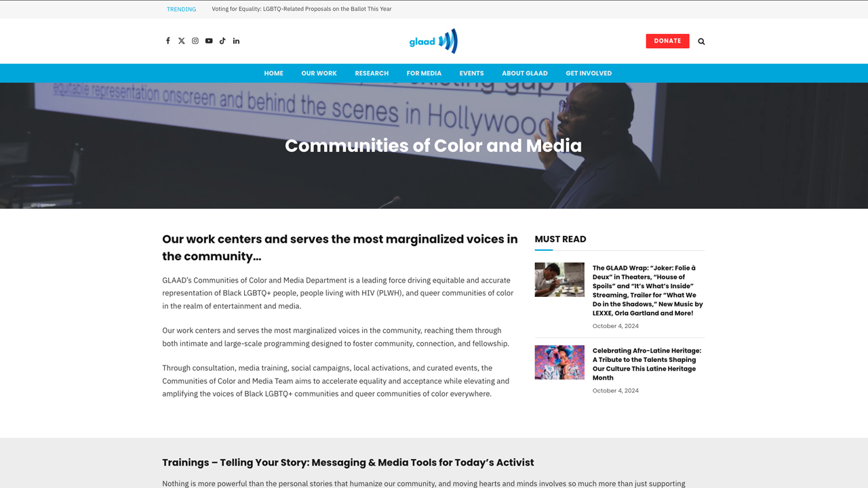This screenshot has width=868, height=488.
Task: Open The GLAAD Wrap Joker article link
Action: point(648,291)
